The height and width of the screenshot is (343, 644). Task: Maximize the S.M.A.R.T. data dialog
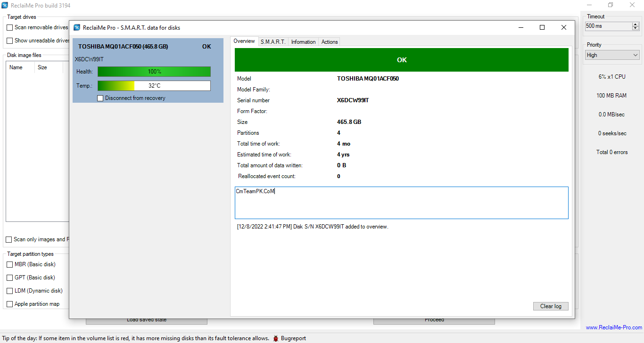pyautogui.click(x=542, y=27)
